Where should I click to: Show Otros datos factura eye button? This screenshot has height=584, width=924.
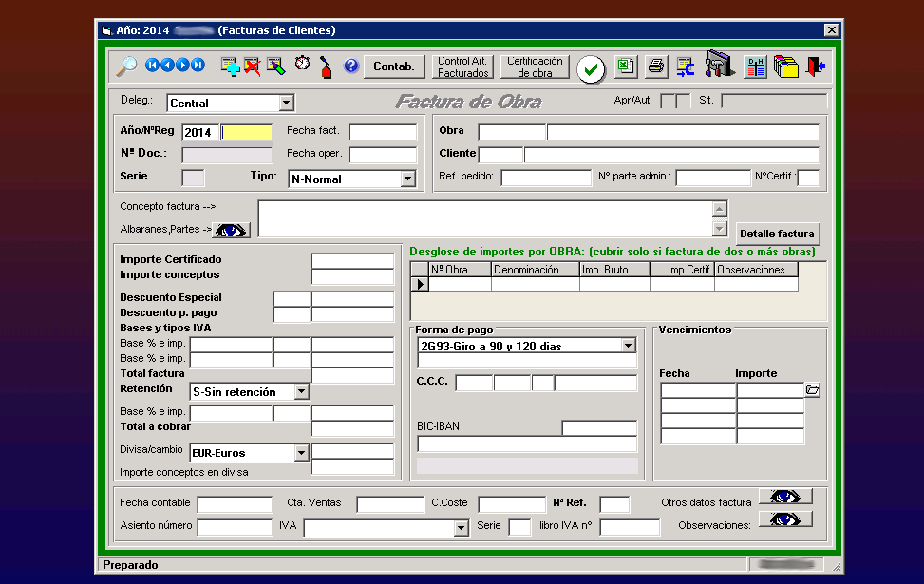[785, 497]
